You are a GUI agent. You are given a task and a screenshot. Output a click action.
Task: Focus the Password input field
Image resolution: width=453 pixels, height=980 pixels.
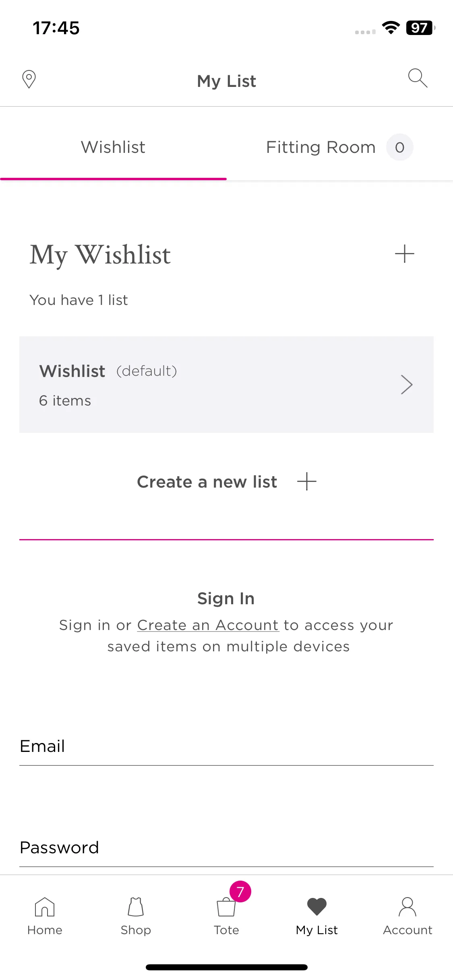click(x=226, y=848)
